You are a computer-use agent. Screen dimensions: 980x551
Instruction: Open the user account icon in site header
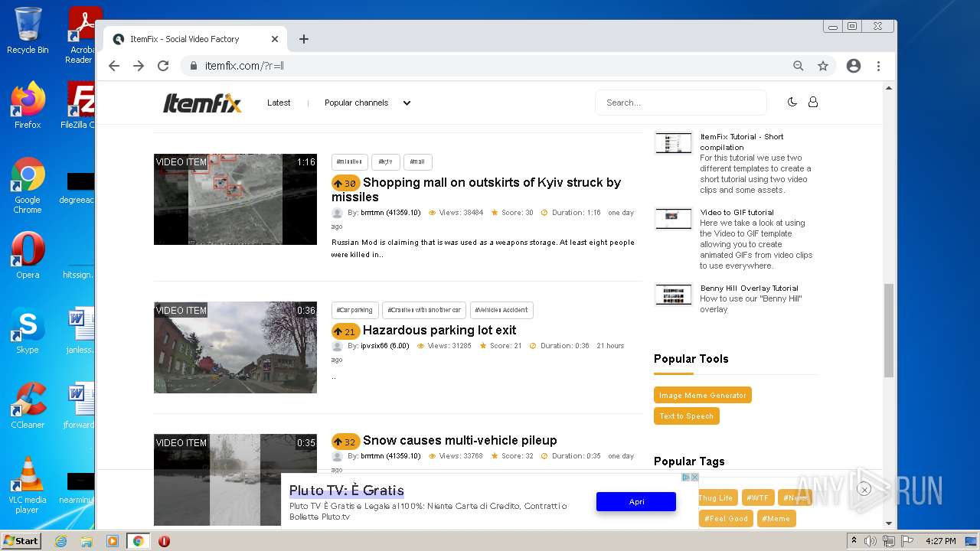click(813, 102)
